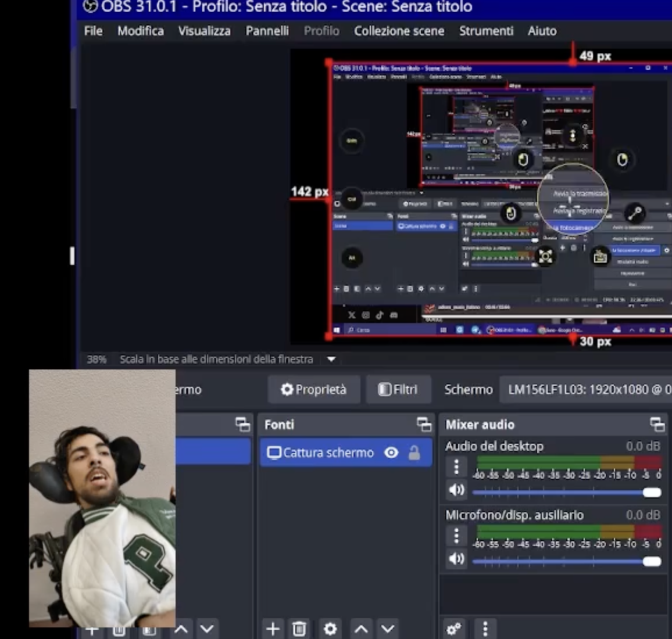672x639 pixels.
Task: Open the Schermo display selection dropdown
Action: tap(585, 390)
